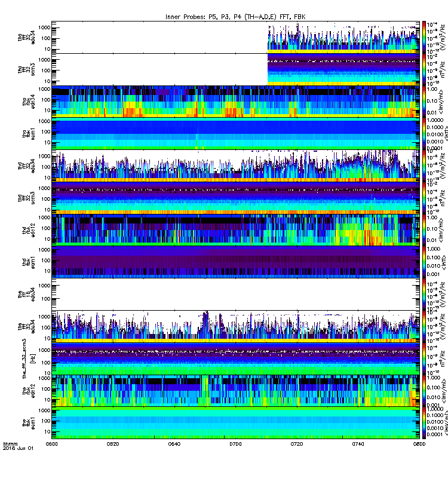Image resolution: width=448 pixels, height=478 pixels.
Task: Click the 0740 time axis label
Action: (x=358, y=444)
